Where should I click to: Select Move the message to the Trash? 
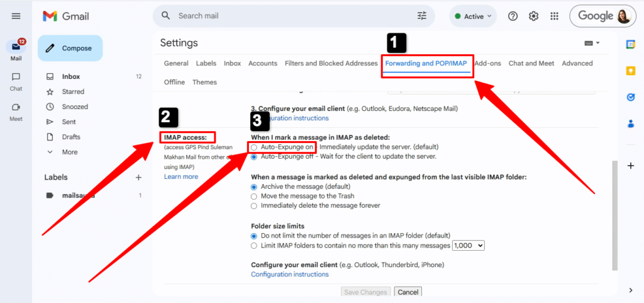(x=254, y=196)
